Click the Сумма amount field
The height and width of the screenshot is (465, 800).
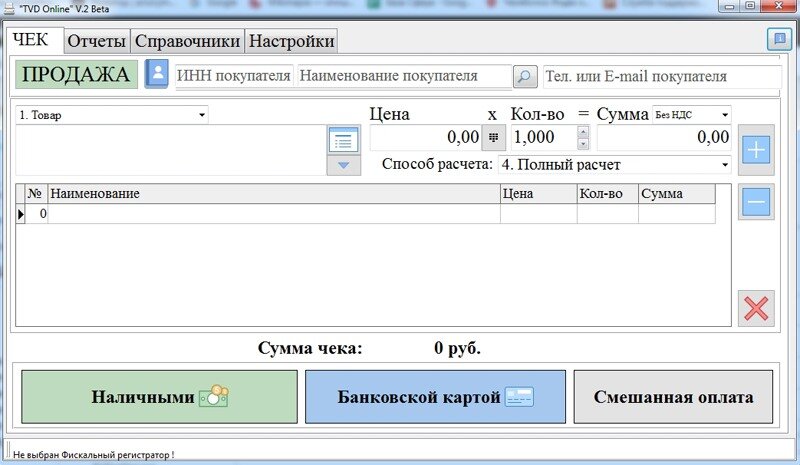coord(664,137)
